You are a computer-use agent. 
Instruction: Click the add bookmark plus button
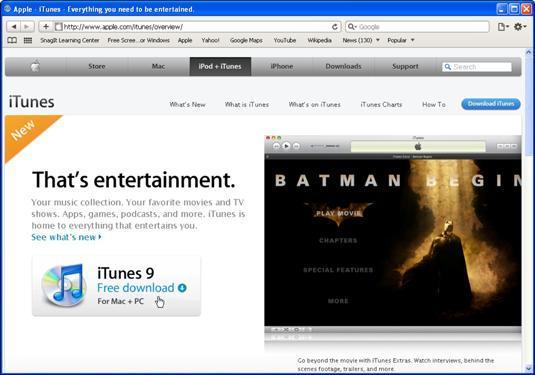[x=46, y=27]
